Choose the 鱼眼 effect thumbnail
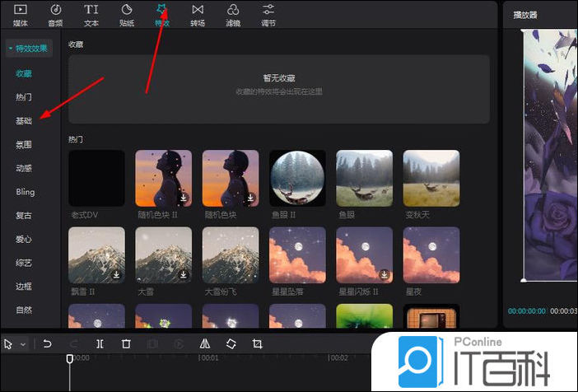578x392 pixels. (x=365, y=178)
